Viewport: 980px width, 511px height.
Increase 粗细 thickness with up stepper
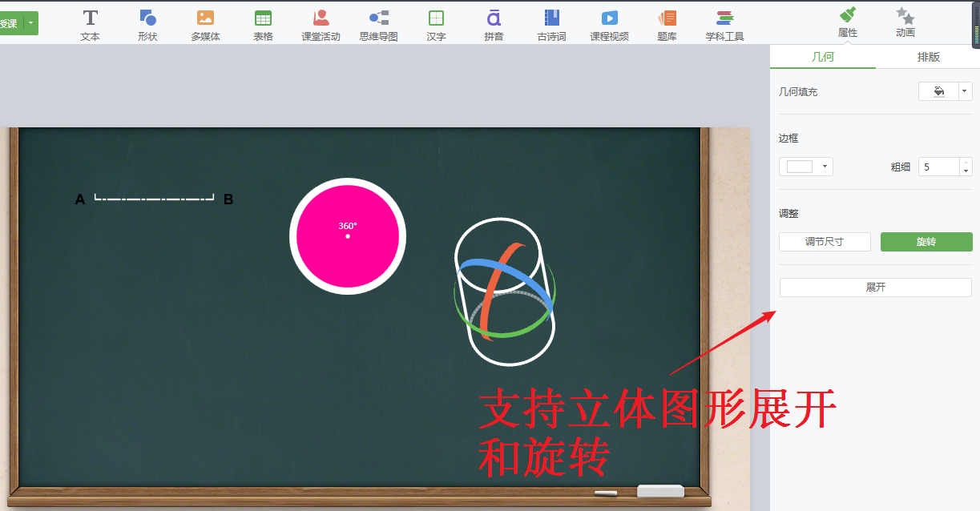966,163
